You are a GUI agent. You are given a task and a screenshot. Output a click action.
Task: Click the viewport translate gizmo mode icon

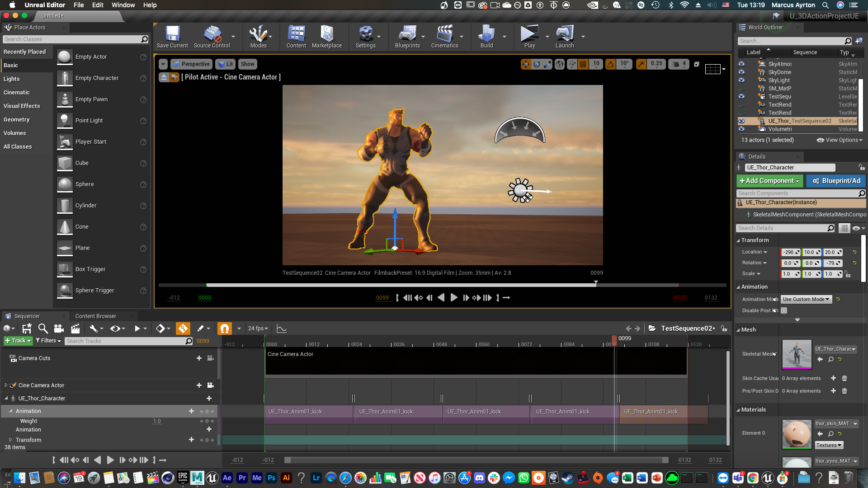(x=526, y=64)
